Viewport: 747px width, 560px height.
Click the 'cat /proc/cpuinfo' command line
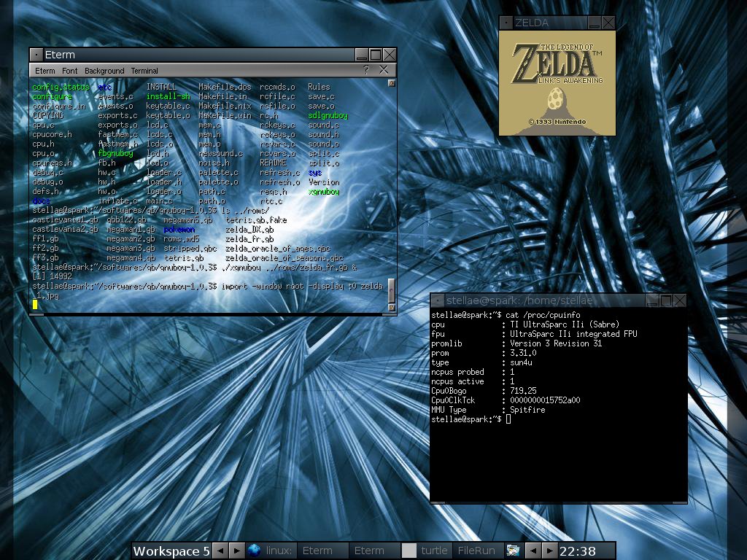point(543,315)
